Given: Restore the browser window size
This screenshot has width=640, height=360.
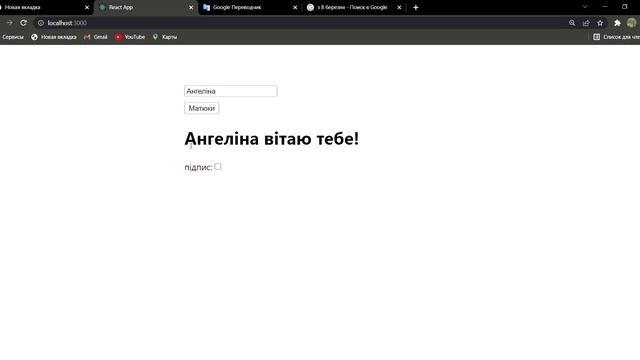Looking at the screenshot, I should (624, 7).
